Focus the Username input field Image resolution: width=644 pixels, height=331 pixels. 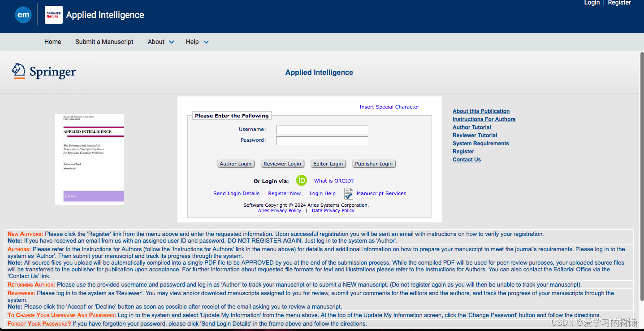click(322, 130)
